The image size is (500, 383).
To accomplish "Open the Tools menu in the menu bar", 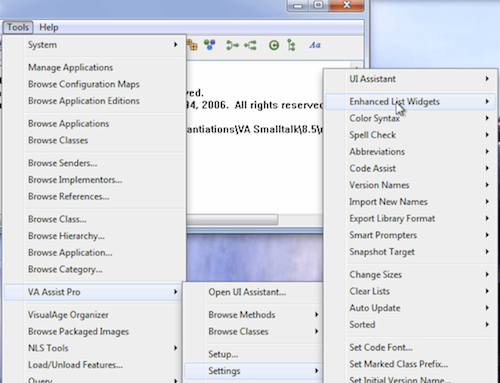I will coord(18,27).
